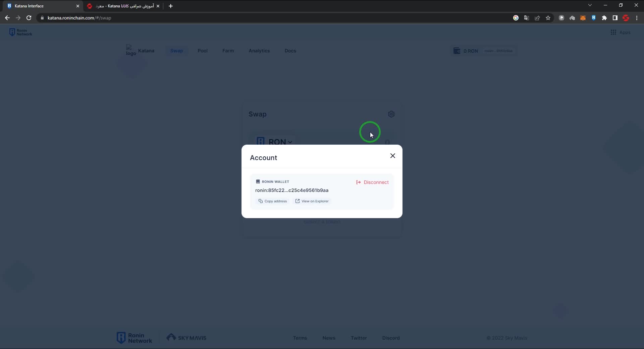Open the Analytics page
Viewport: 644px width, 349px height.
tap(259, 51)
